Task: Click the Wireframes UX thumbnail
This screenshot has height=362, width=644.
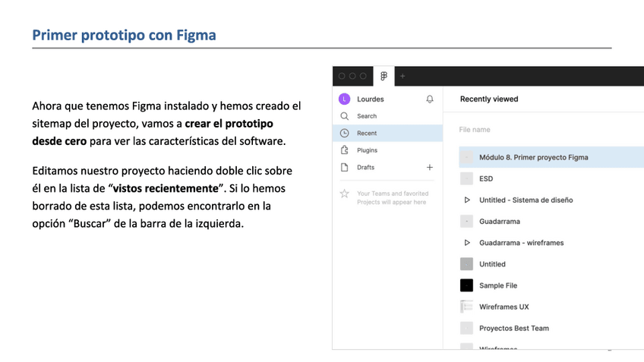Action: (467, 307)
